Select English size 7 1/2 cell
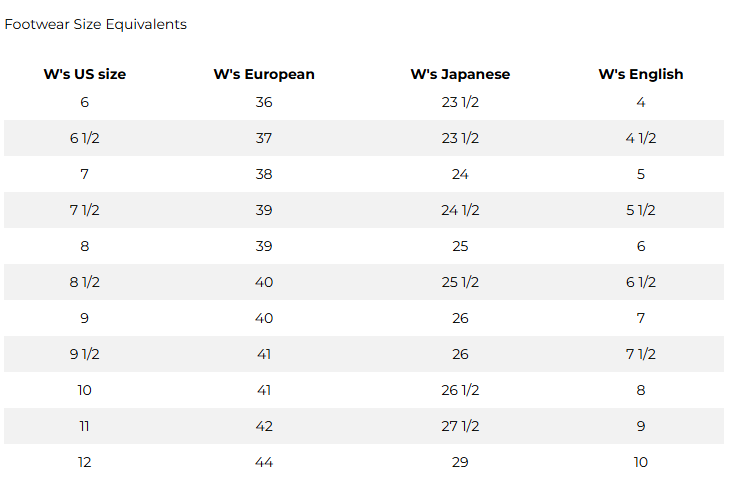Image resolution: width=749 pixels, height=491 pixels. click(641, 354)
